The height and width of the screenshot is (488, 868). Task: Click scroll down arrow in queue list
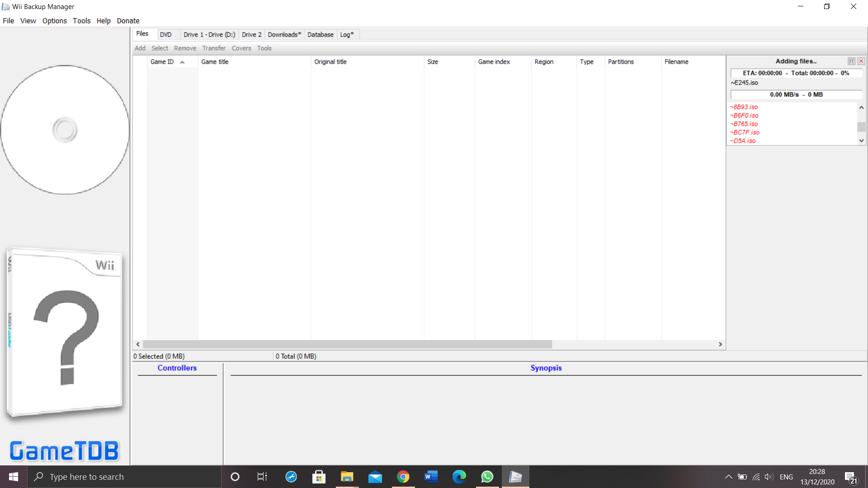(861, 141)
